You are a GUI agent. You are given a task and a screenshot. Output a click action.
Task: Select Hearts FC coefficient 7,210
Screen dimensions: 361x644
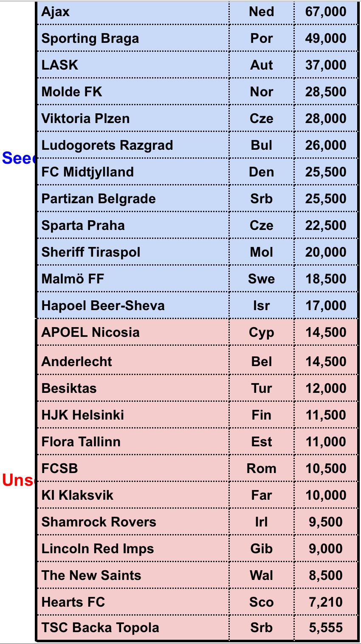tap(326, 602)
